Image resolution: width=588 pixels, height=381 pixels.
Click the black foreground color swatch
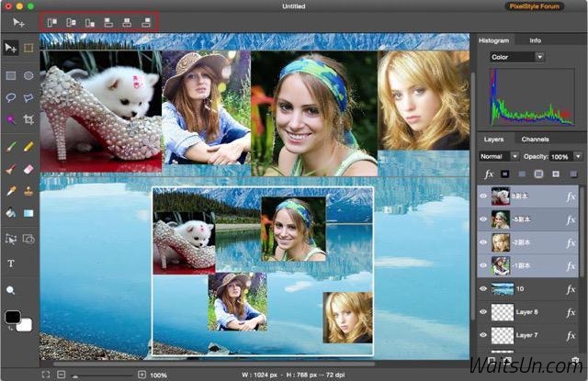click(x=12, y=318)
